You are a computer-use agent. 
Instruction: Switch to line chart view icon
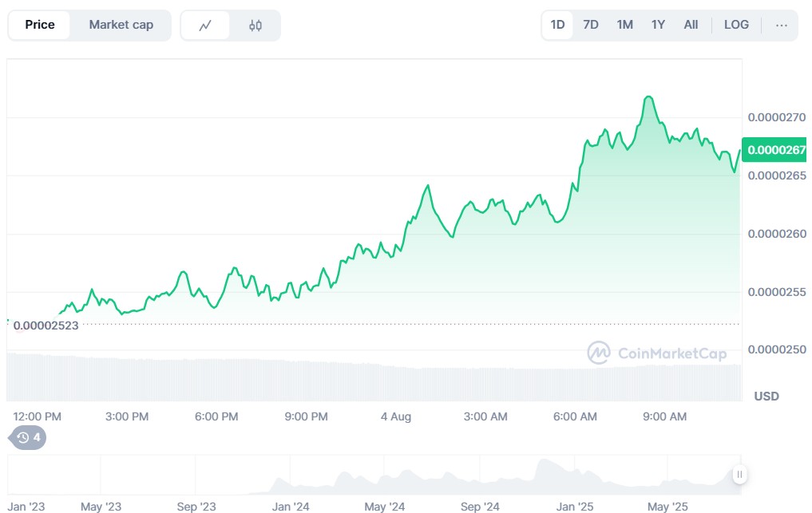point(205,26)
